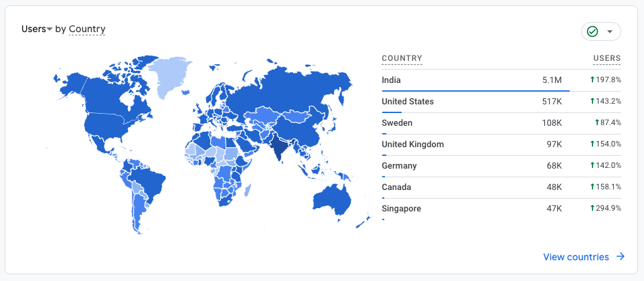Click the COUNTRY column header
The width and height of the screenshot is (644, 281).
[x=402, y=58]
